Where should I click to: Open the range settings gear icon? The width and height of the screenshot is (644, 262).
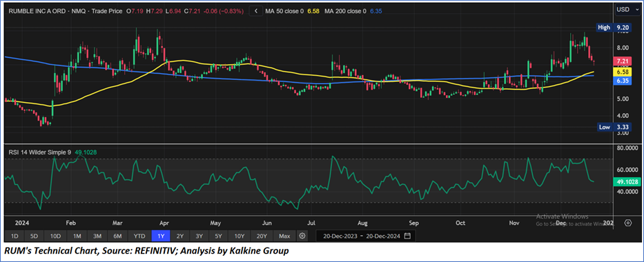coord(302,236)
